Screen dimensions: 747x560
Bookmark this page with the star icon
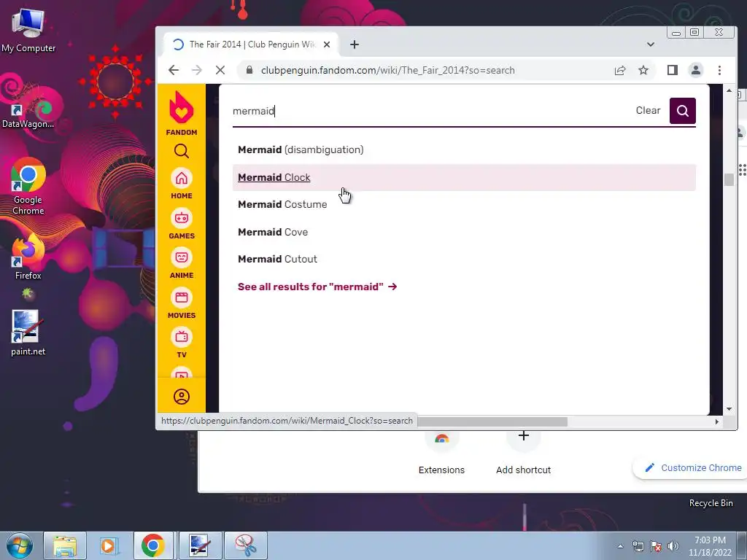(643, 71)
